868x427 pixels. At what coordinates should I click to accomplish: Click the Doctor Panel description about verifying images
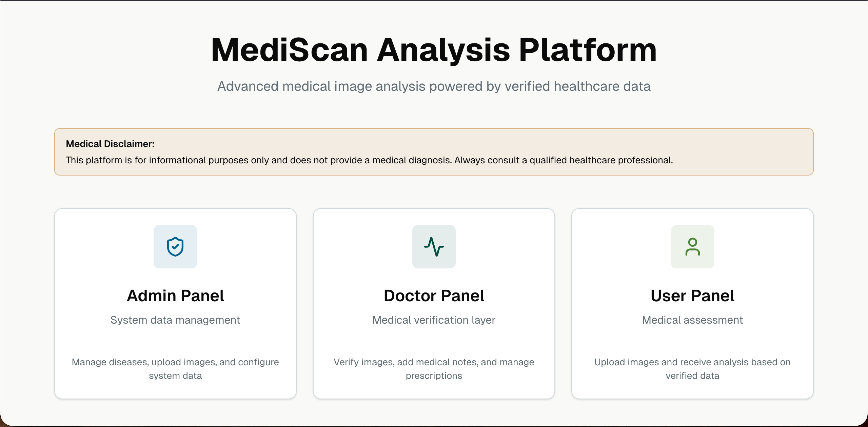click(434, 369)
